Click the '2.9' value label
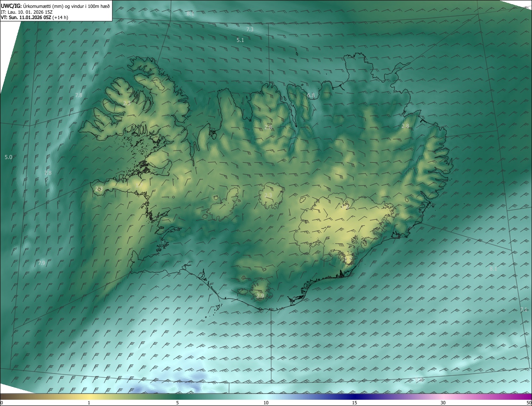The width and height of the screenshot is (532, 406). [x=260, y=296]
